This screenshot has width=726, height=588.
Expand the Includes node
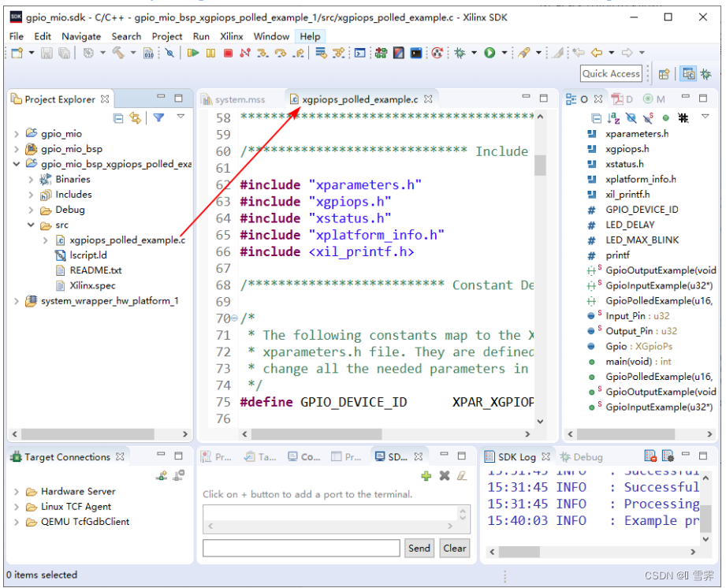(31, 195)
